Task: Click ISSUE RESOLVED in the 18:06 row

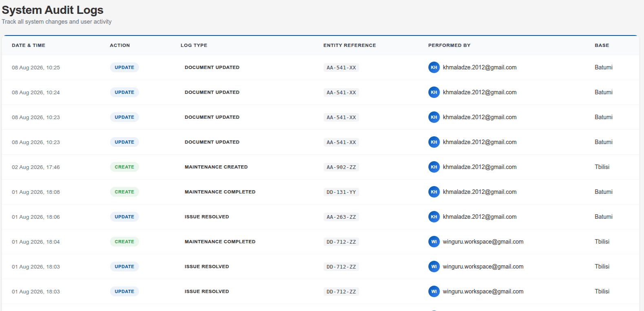Action: point(207,217)
